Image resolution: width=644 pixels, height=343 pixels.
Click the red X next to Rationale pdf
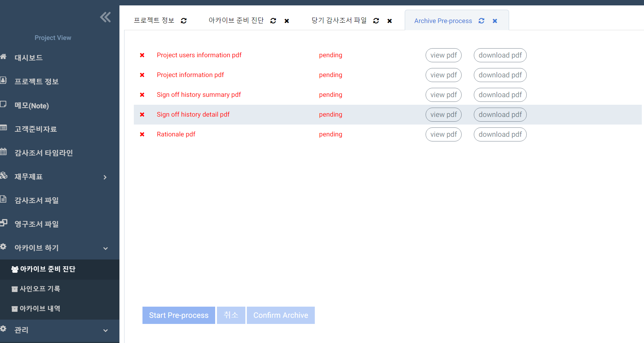[x=142, y=134]
